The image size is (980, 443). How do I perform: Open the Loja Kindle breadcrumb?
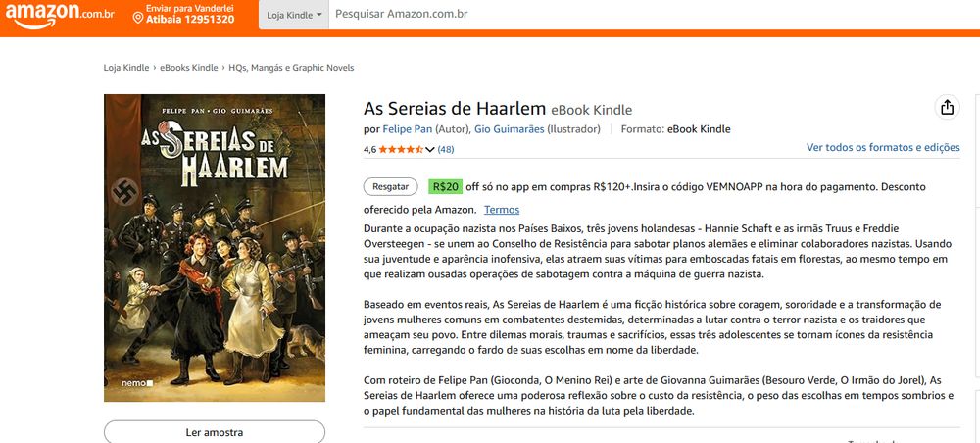pos(126,68)
